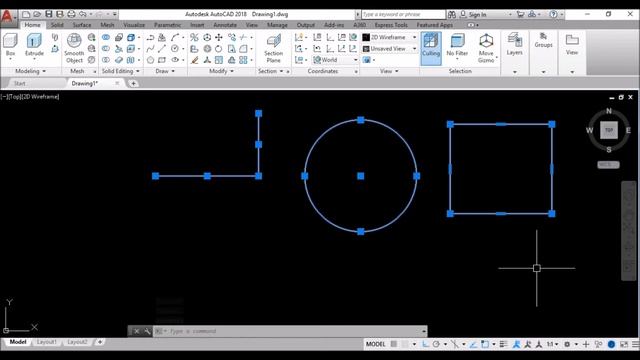Expand the Solid Editing panel
640x360 pixels.
(120, 71)
